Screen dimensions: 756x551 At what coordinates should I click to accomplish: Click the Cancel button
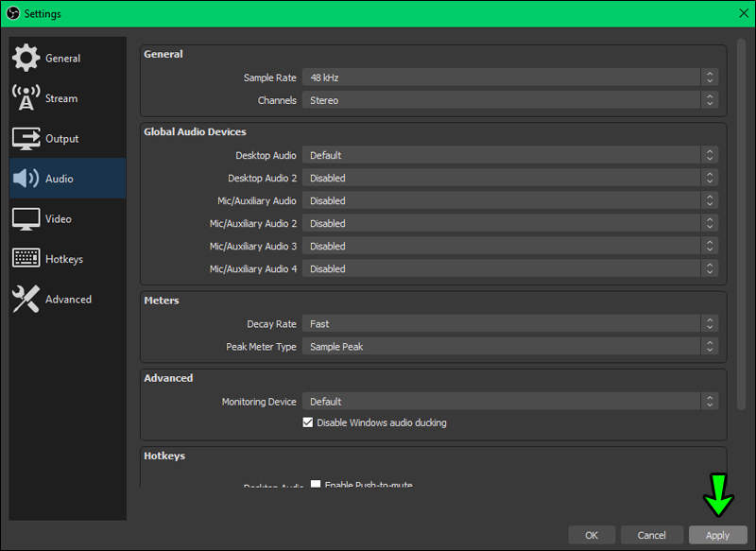click(x=651, y=535)
